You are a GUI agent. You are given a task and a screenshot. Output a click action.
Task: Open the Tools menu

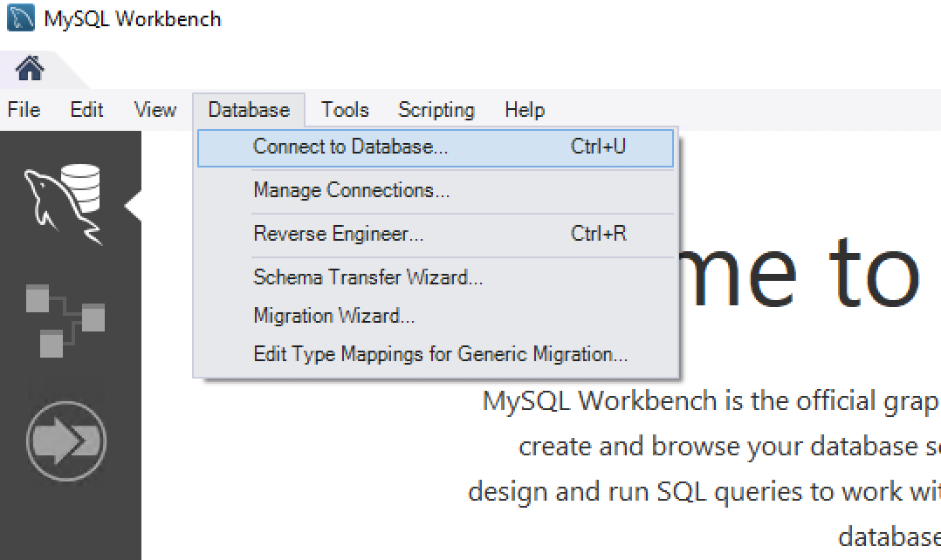[x=345, y=110]
